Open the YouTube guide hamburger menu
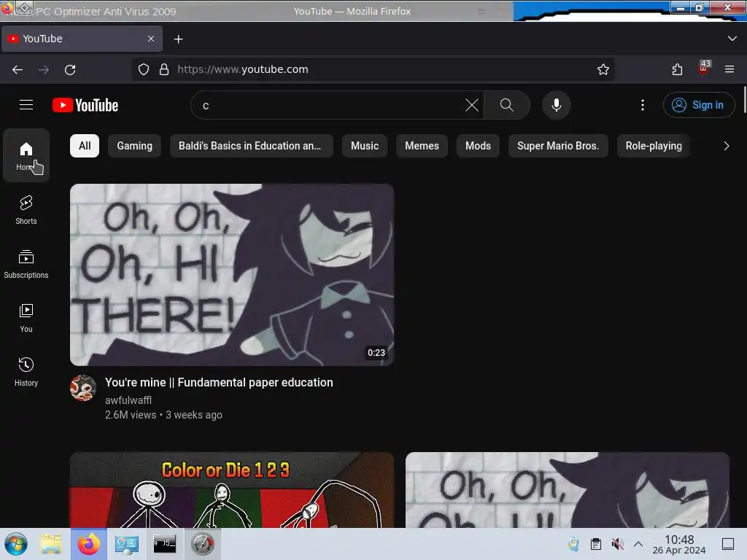The image size is (747, 560). 26,105
